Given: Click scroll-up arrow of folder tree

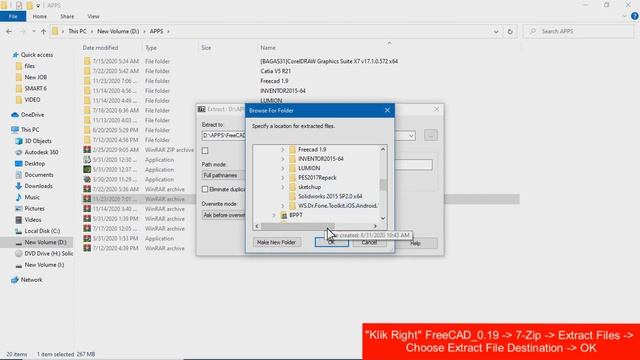Looking at the screenshot, I should coord(383,149).
